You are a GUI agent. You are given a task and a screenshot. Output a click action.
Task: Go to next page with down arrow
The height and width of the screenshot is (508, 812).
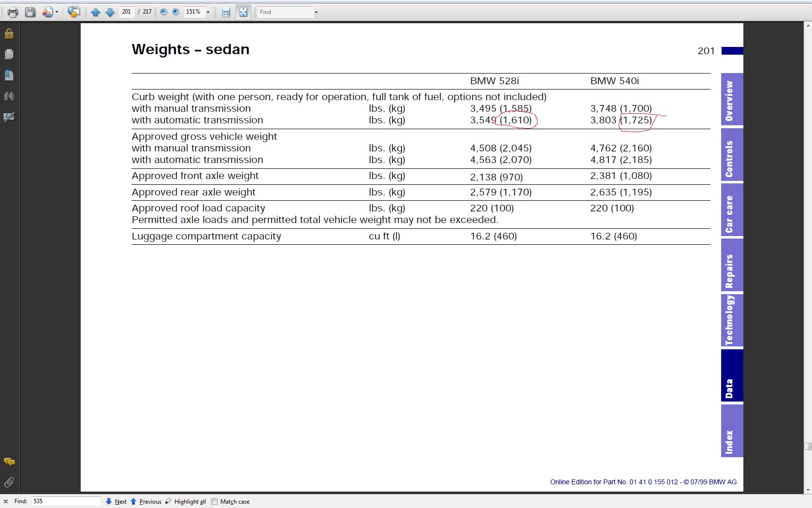click(110, 12)
